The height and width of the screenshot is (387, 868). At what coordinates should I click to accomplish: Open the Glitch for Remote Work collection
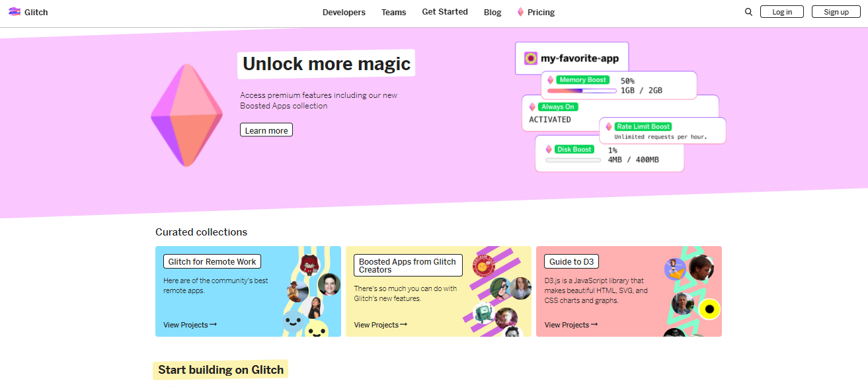pyautogui.click(x=212, y=261)
